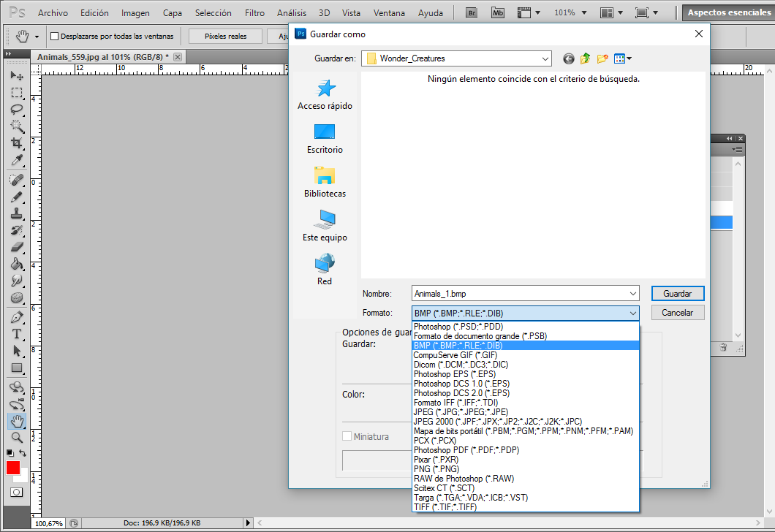
Task: Click the Nombre filename field
Action: [x=519, y=294]
